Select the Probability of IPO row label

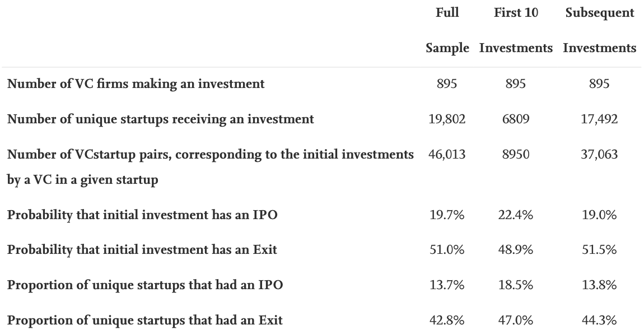(142, 215)
